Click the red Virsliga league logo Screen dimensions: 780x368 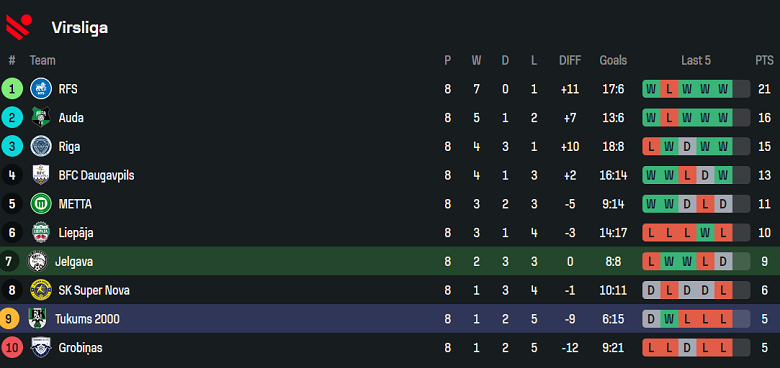(18, 27)
